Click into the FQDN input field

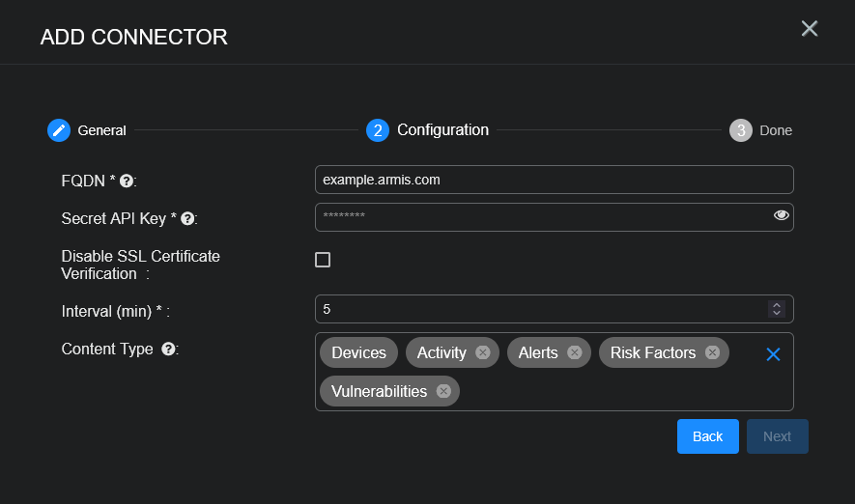(x=554, y=180)
